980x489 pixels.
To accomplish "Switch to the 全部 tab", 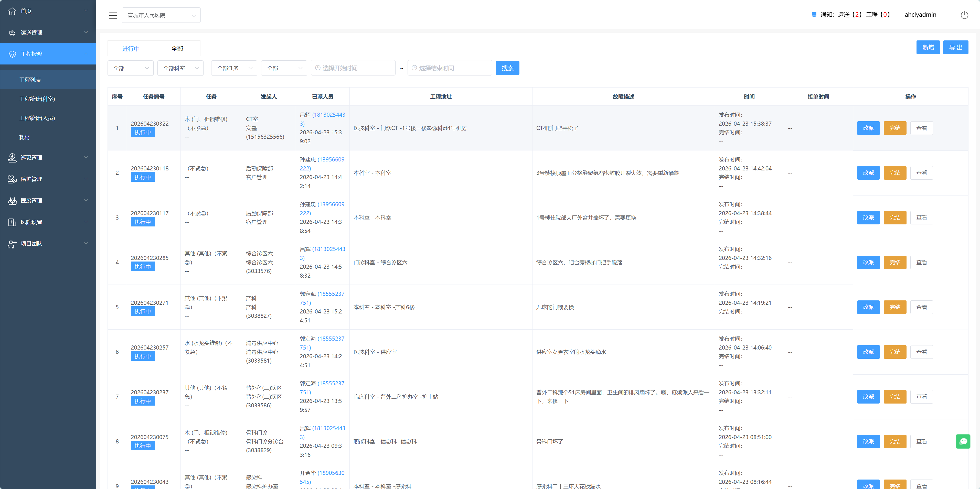I will point(177,49).
